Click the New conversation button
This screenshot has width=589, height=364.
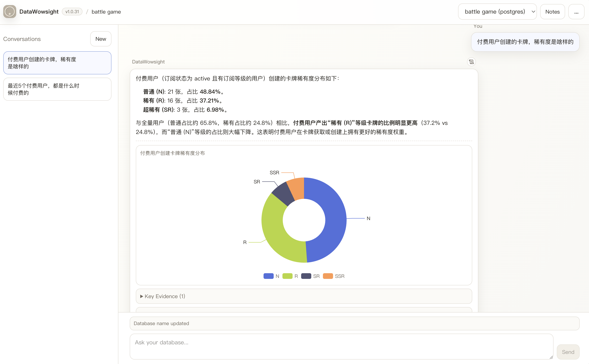coord(101,39)
